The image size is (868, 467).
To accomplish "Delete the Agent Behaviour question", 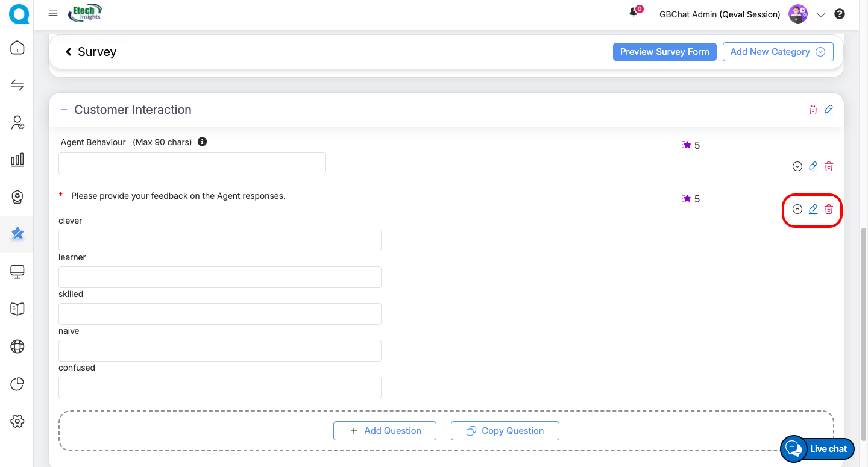I will pyautogui.click(x=829, y=166).
